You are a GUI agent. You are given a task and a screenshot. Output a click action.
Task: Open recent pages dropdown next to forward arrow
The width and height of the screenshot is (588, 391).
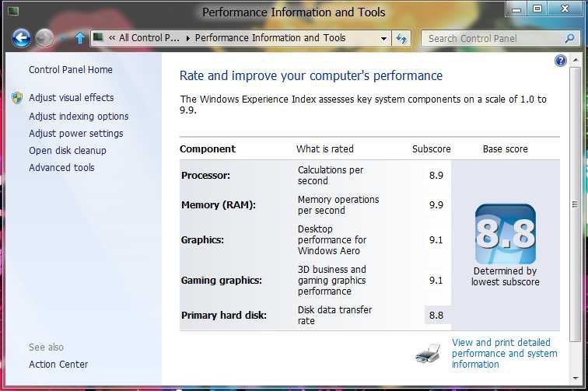(x=63, y=38)
